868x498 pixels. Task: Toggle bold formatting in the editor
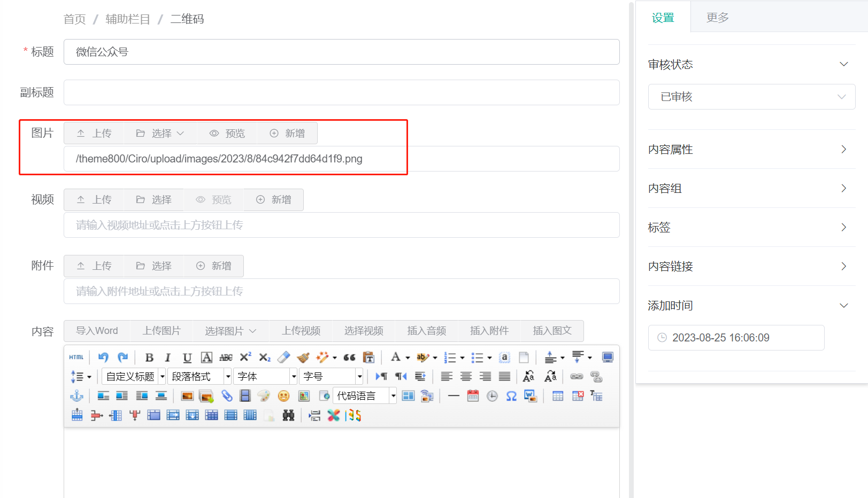coord(149,357)
